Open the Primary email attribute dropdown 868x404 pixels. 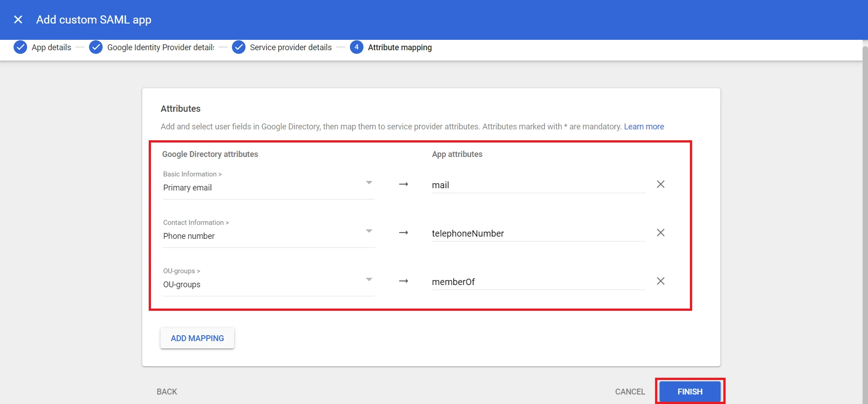[x=369, y=183]
